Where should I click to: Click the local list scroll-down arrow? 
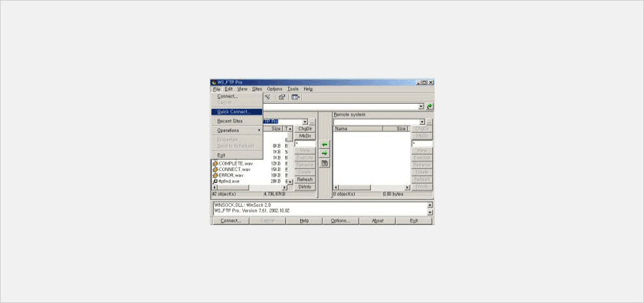(290, 181)
